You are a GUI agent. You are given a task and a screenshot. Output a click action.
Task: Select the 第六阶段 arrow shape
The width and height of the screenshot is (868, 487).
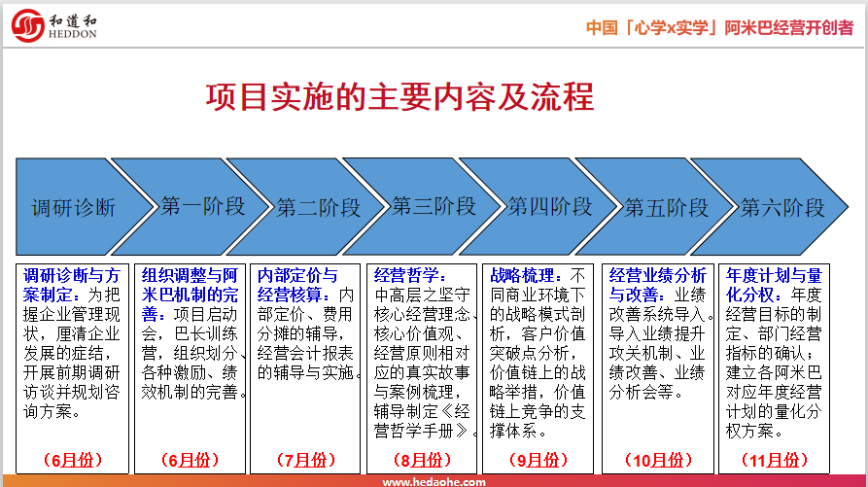(771, 207)
